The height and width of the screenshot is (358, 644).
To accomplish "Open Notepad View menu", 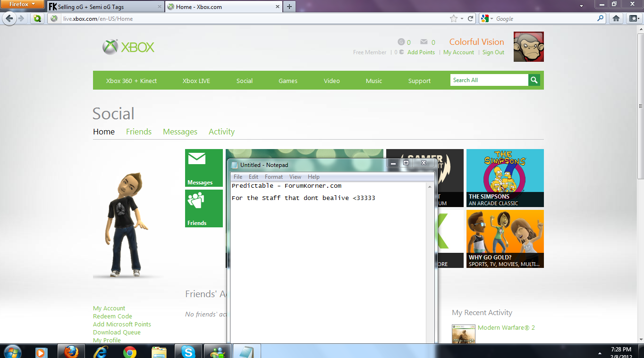I will tap(295, 177).
